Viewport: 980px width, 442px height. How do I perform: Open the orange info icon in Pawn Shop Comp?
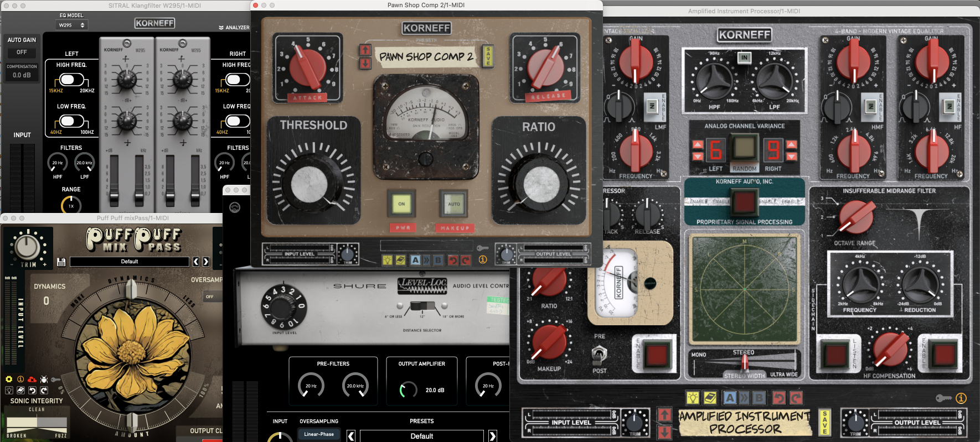coord(483,259)
